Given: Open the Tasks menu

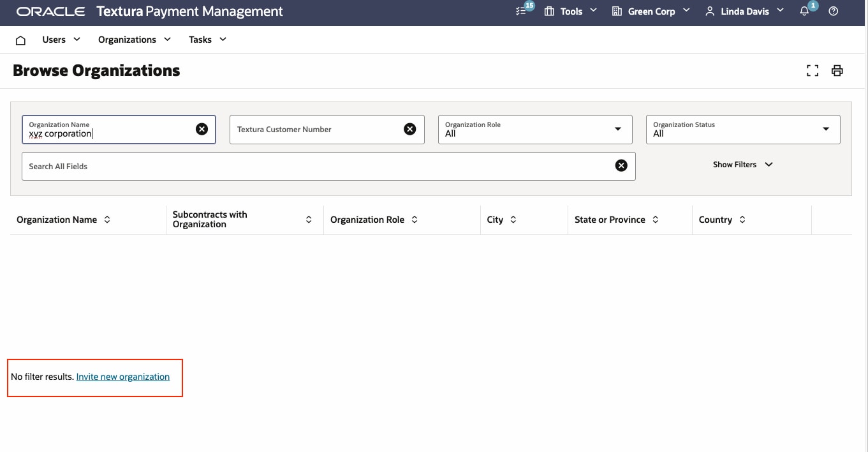Looking at the screenshot, I should (207, 40).
